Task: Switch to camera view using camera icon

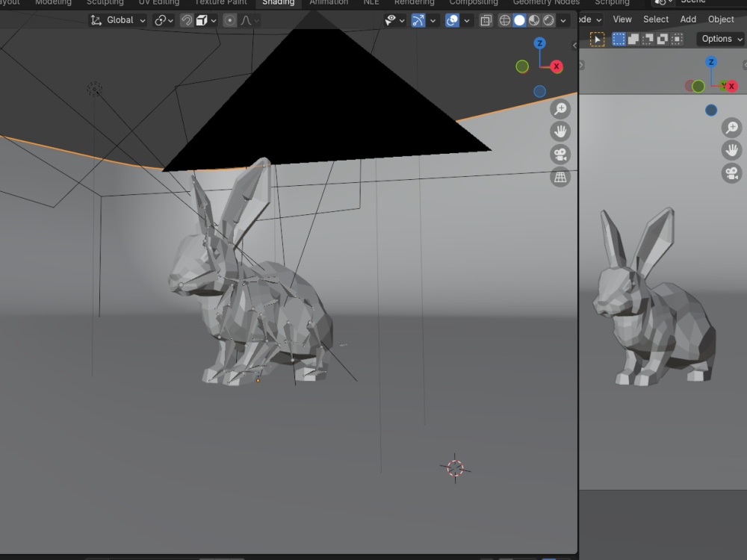Action: (560, 155)
